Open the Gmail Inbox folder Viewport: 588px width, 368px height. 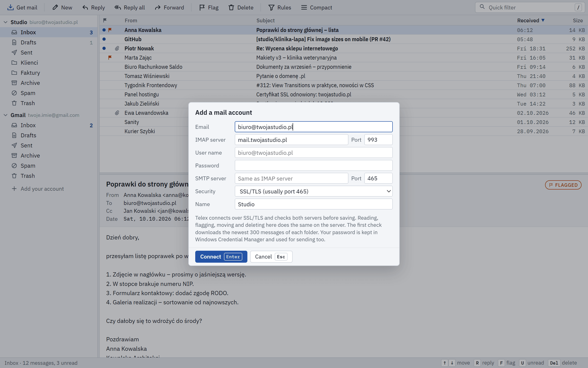49,125
